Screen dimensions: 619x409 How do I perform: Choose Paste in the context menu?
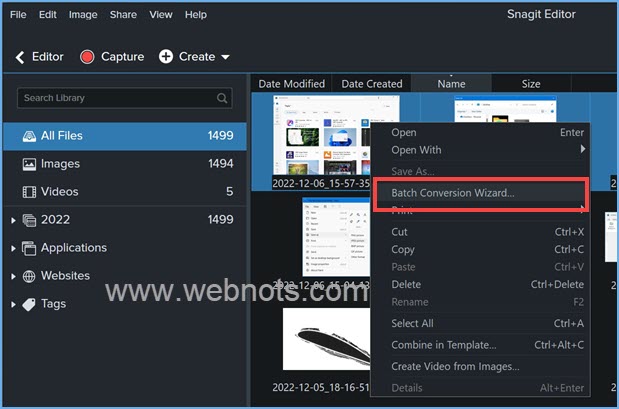click(x=480, y=267)
